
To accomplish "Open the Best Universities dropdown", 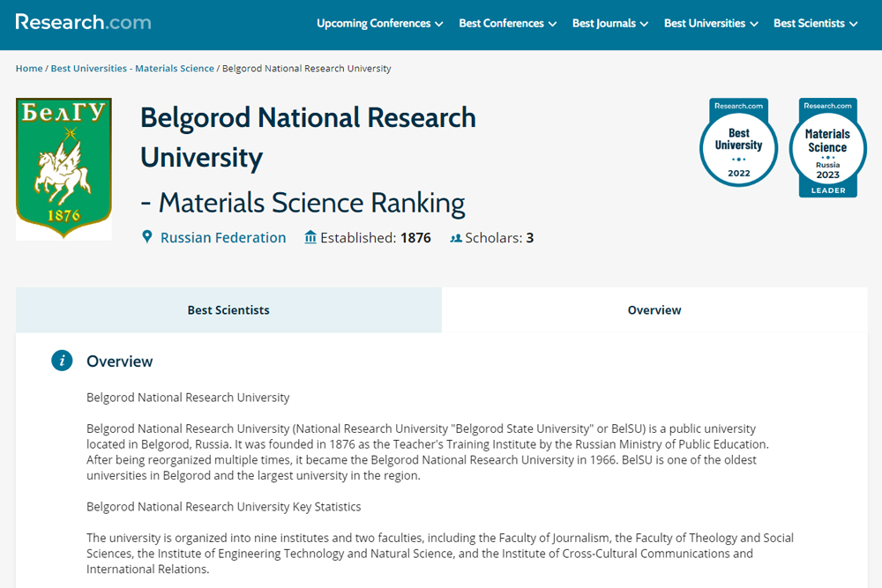I will click(711, 24).
